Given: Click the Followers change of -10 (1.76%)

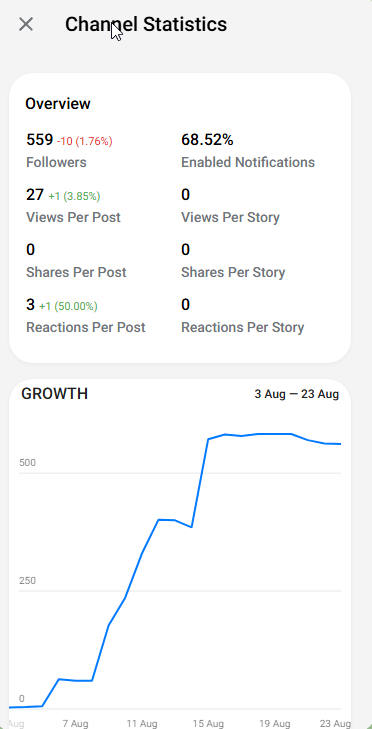Looking at the screenshot, I should (85, 141).
